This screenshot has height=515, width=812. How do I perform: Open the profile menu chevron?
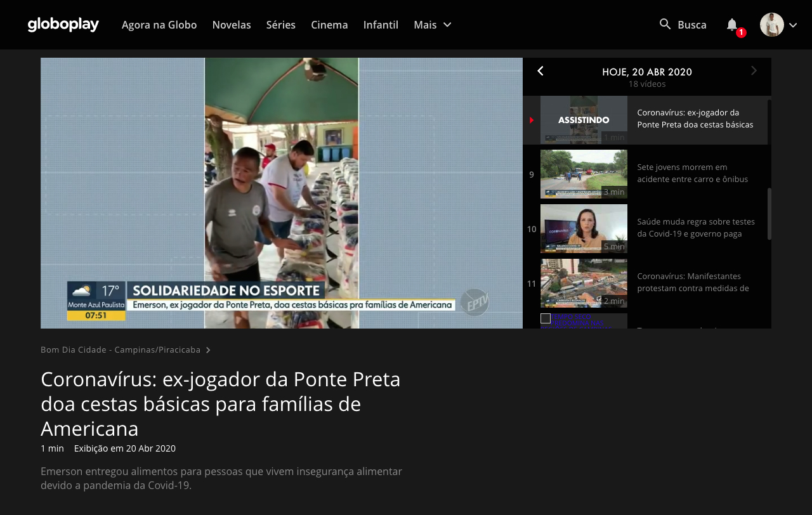coord(793,25)
